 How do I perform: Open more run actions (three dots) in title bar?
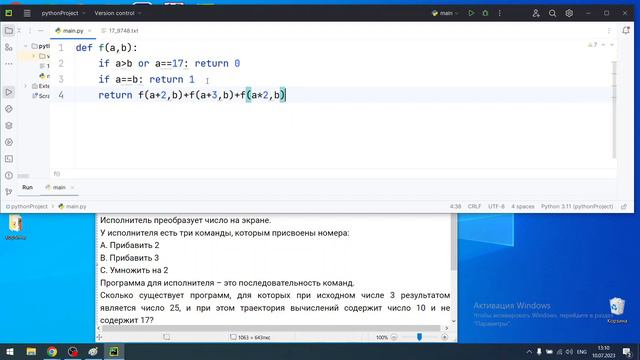[500, 13]
